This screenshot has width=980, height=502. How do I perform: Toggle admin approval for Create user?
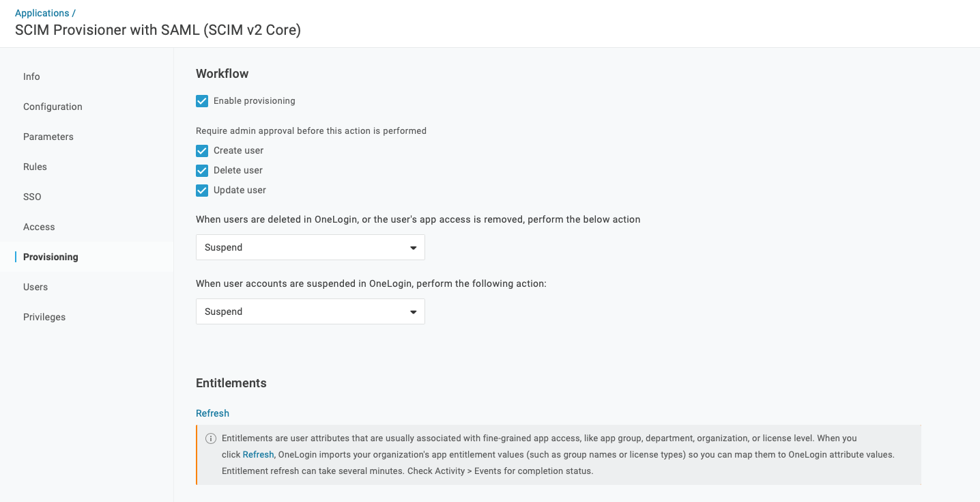click(x=202, y=150)
